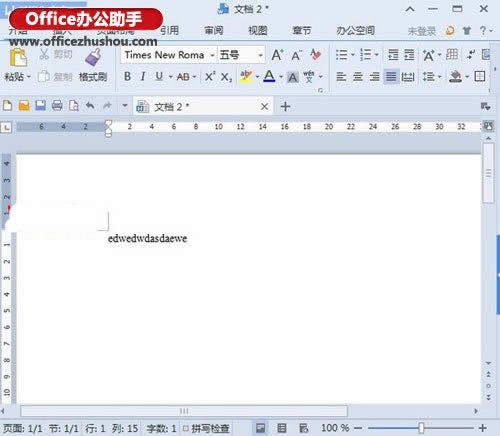Click the horizontal scrollbar at bottom
Screen dimensions: 500x436
pyautogui.click(x=184, y=411)
